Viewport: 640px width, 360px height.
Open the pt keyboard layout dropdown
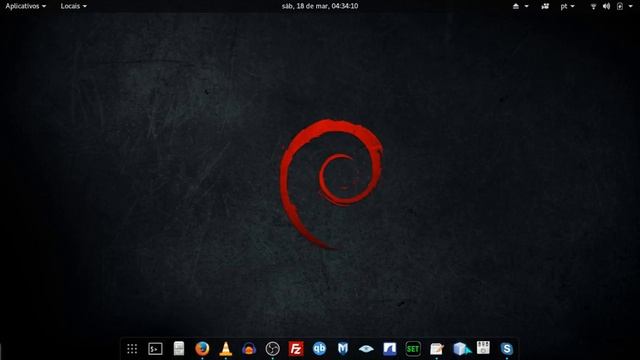point(567,6)
